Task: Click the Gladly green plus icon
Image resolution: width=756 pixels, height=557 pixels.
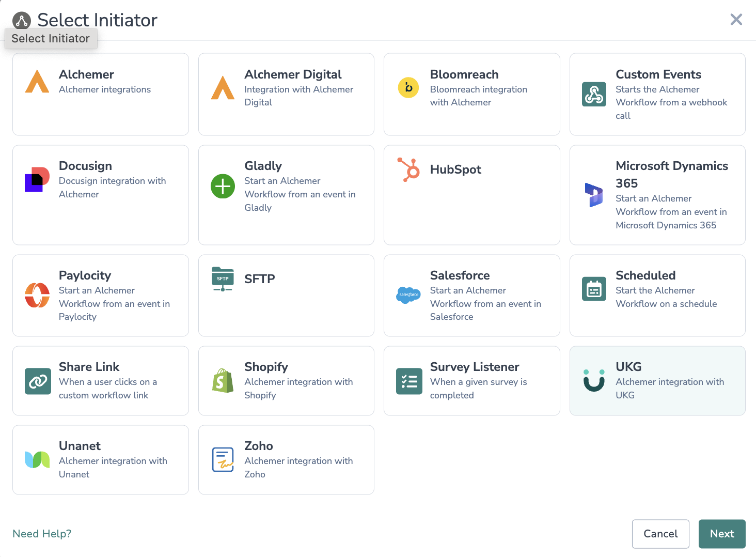Action: coord(223,186)
